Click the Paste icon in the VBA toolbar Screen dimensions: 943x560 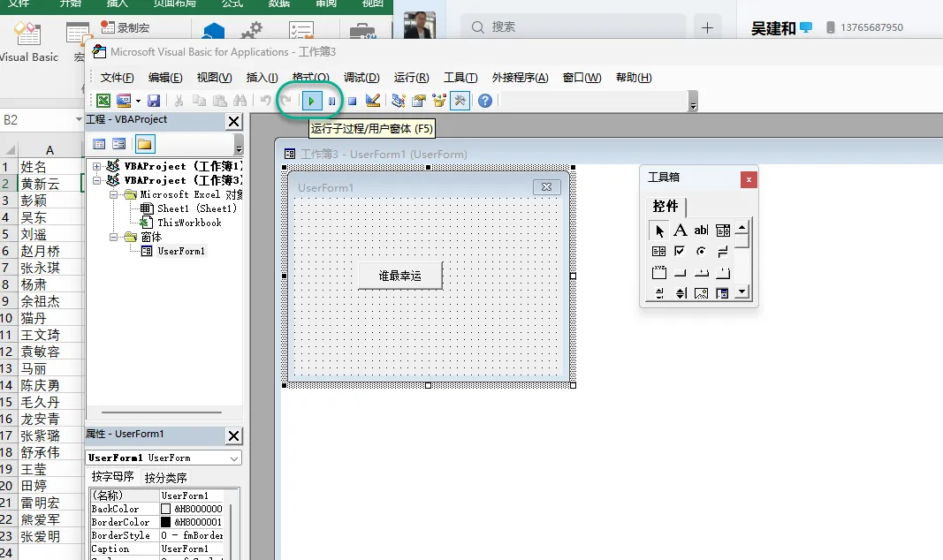[220, 101]
